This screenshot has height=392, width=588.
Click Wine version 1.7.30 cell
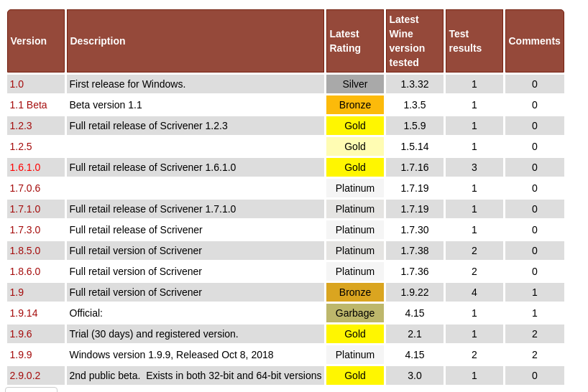pyautogui.click(x=415, y=230)
